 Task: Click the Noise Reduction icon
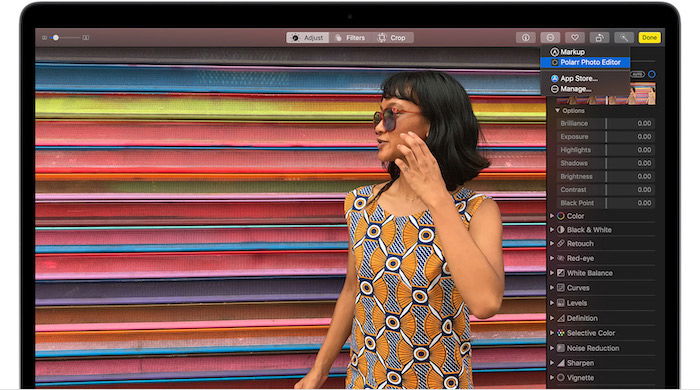coord(561,348)
